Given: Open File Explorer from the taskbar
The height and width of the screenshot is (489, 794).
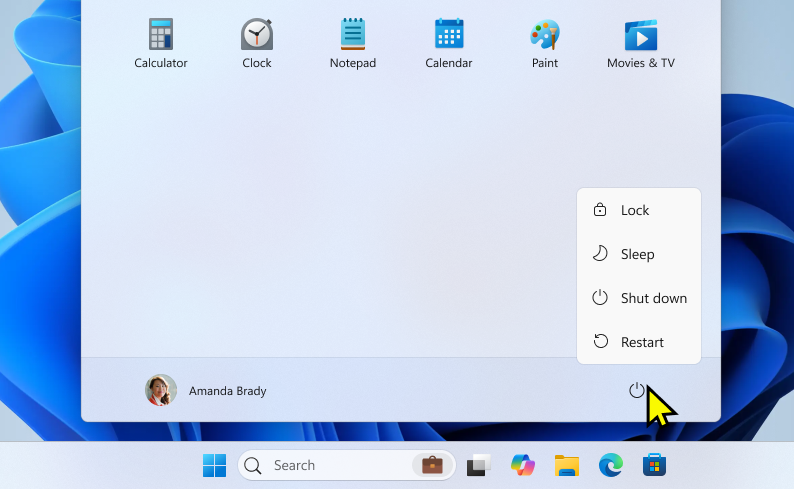Looking at the screenshot, I should click(567, 465).
